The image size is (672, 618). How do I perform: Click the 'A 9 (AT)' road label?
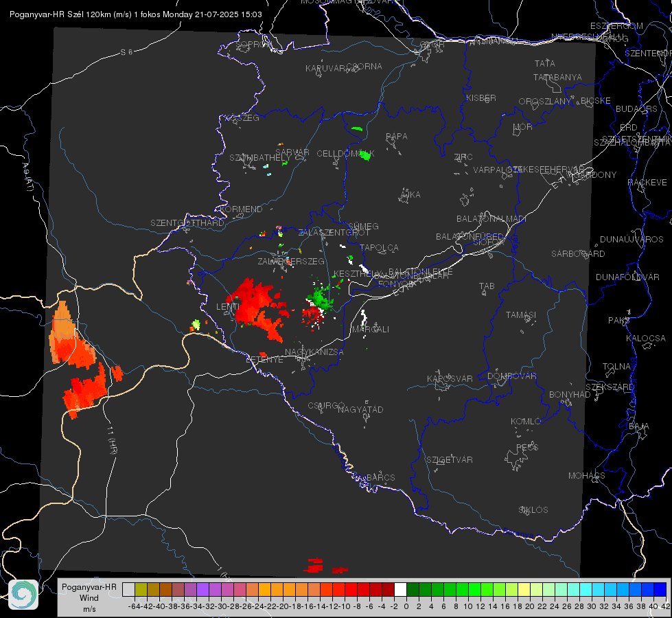[27, 177]
